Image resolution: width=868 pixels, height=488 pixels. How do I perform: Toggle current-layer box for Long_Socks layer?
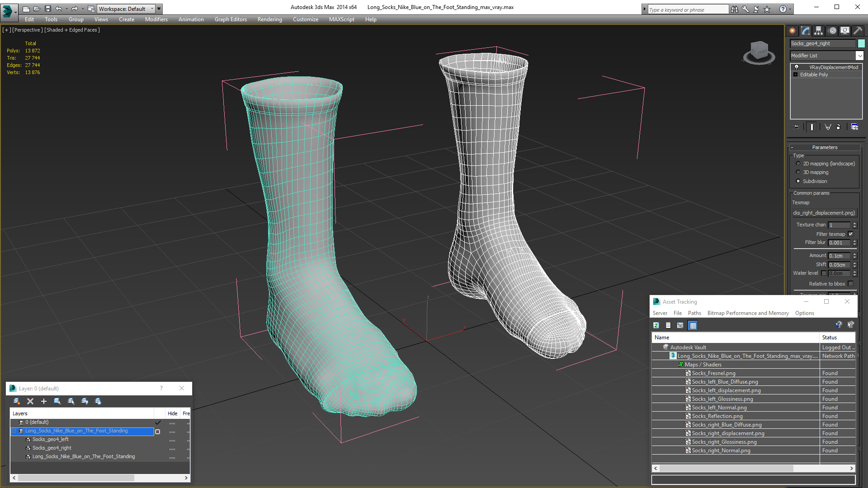[157, 432]
